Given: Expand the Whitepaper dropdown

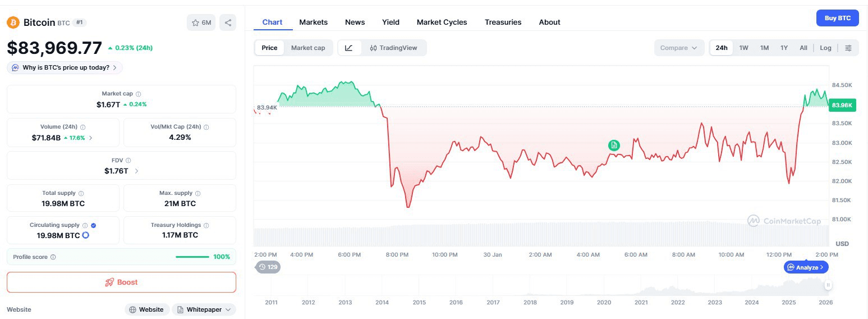Looking at the screenshot, I should (204, 309).
